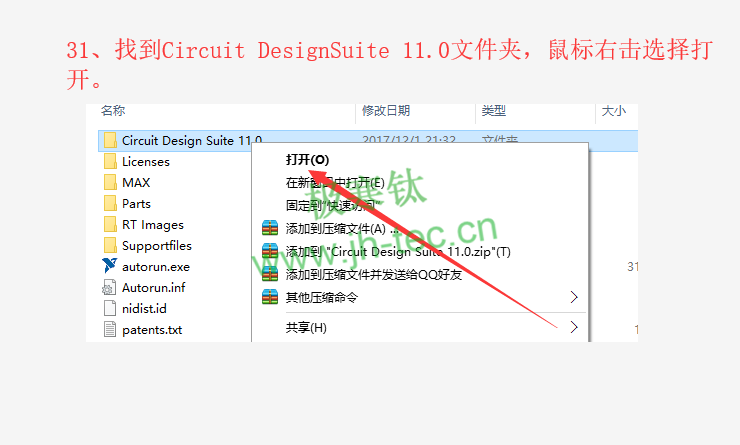Select the Circuit Design Suite 11.0 folder name
The image size is (740, 445).
[192, 140]
